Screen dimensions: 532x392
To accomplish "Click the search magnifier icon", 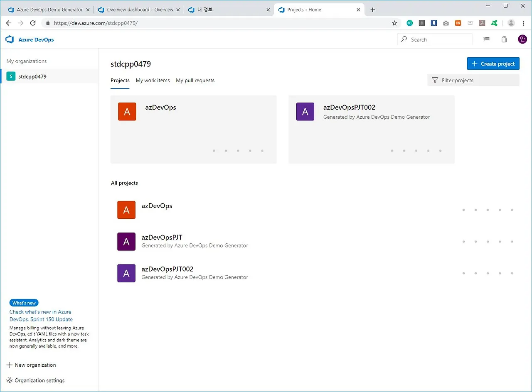I will pyautogui.click(x=404, y=39).
